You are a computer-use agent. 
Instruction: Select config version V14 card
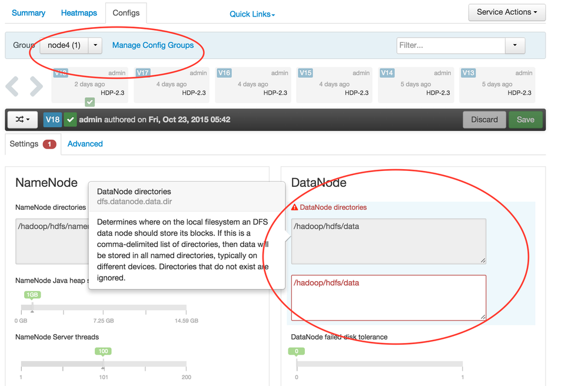416,84
